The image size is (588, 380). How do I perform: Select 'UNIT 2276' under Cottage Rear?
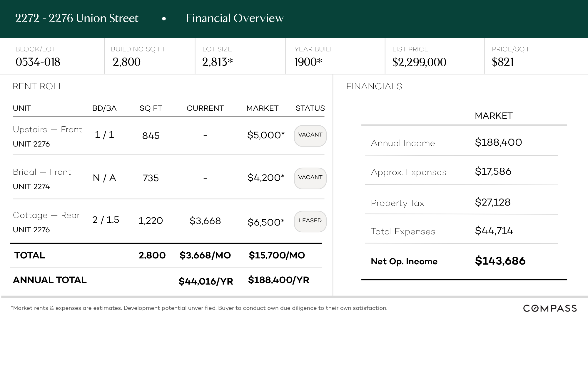coord(31,230)
